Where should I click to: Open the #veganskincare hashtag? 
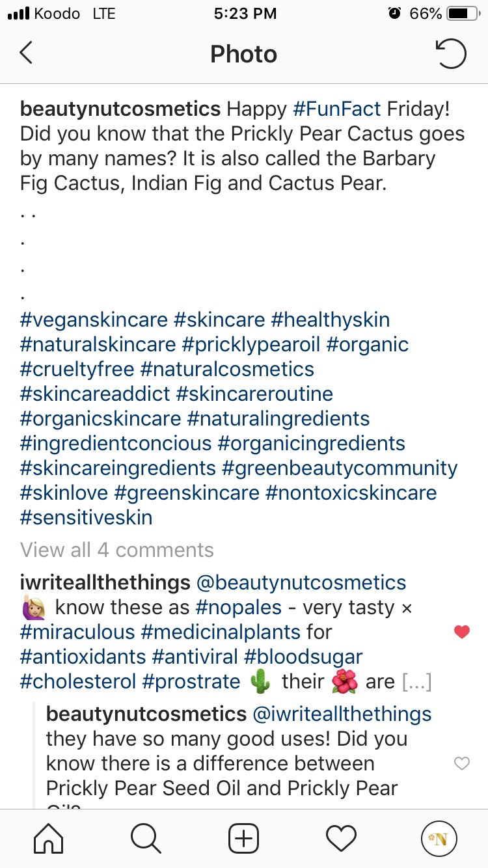pos(94,320)
